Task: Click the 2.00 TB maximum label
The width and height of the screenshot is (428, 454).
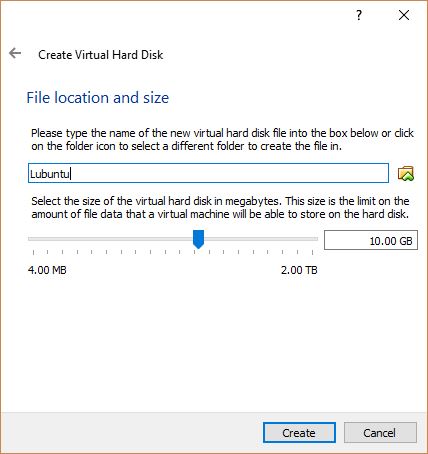Action: coord(299,270)
